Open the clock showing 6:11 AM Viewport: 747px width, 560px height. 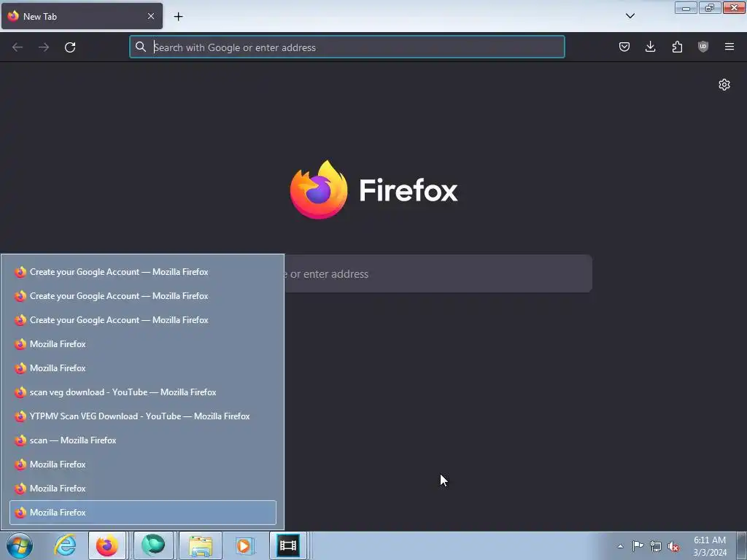pyautogui.click(x=710, y=546)
